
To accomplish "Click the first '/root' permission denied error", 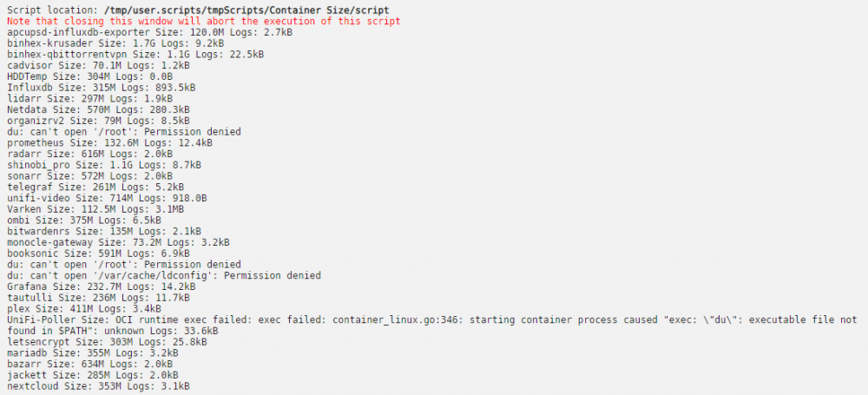I will click(124, 132).
